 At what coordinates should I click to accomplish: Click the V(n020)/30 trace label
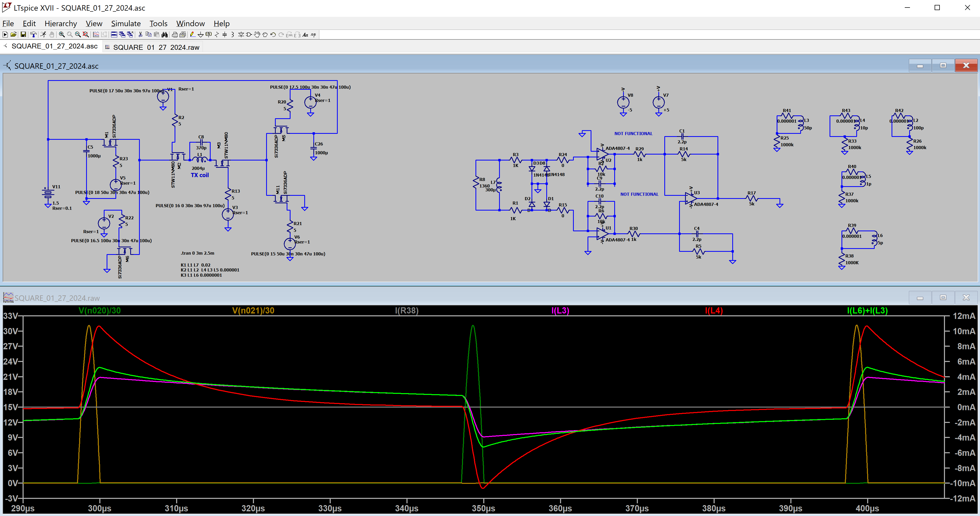coord(99,310)
